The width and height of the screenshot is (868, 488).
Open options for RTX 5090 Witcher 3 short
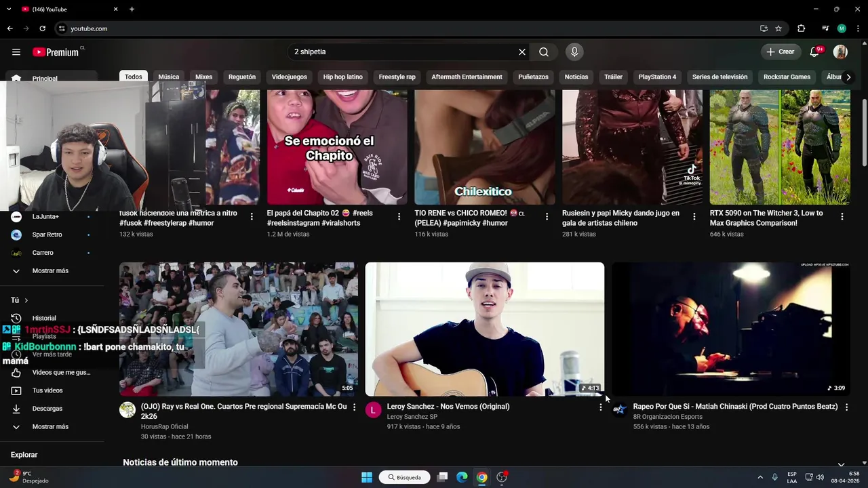click(x=842, y=217)
